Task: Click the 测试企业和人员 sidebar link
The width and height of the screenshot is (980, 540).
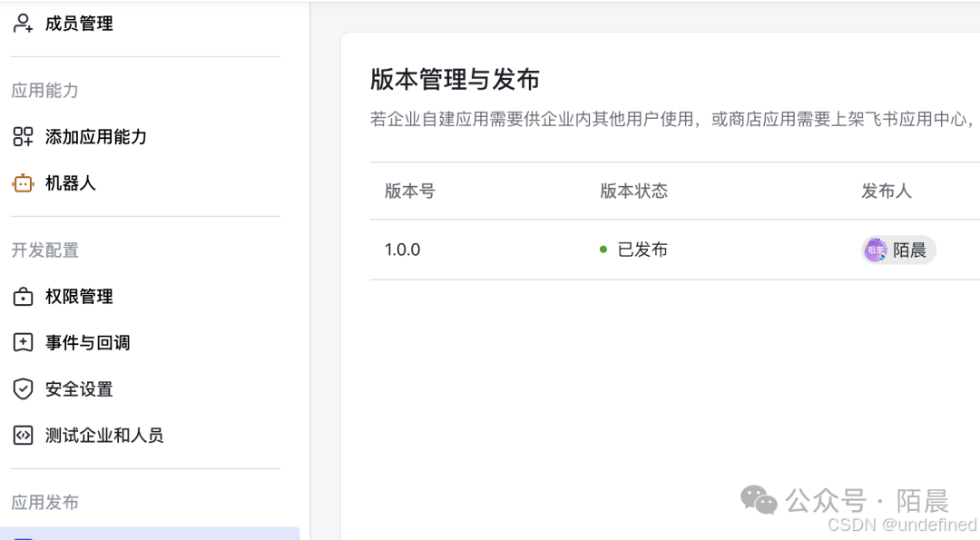Action: [104, 435]
